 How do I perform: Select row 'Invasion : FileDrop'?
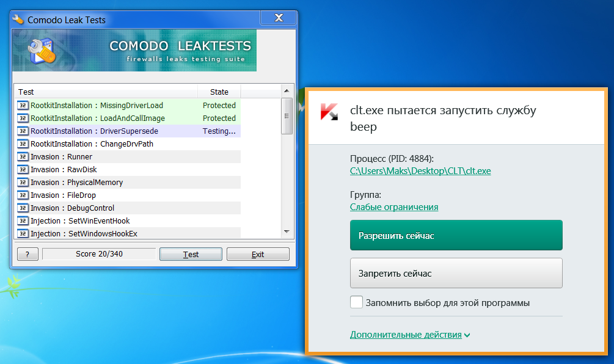click(129, 195)
